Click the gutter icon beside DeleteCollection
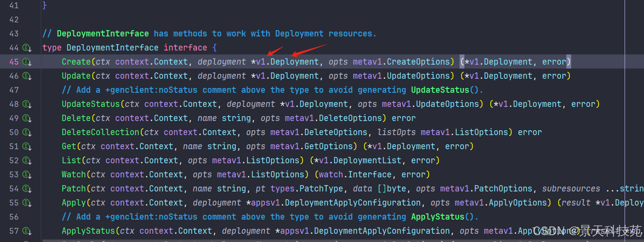This screenshot has height=242, width=644. coord(27,132)
